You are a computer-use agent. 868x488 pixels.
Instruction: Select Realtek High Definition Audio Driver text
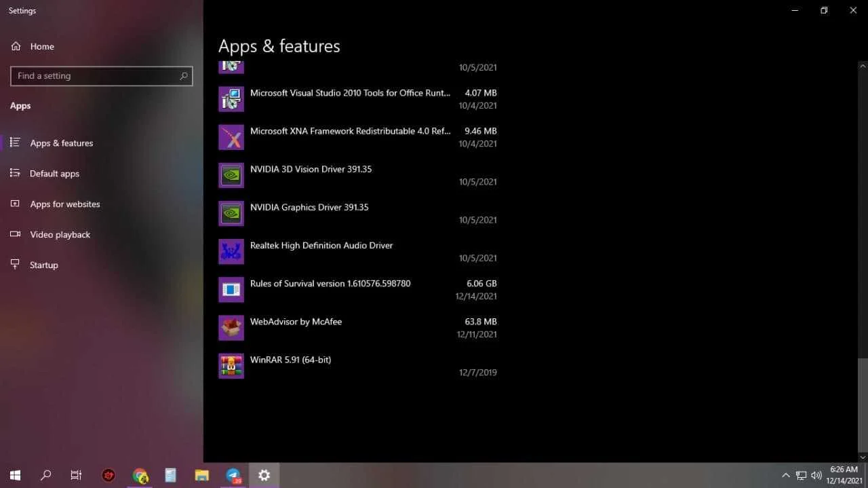click(x=321, y=245)
